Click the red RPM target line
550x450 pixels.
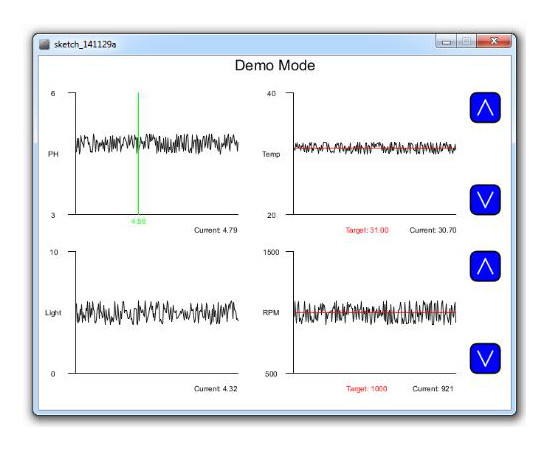tap(375, 312)
